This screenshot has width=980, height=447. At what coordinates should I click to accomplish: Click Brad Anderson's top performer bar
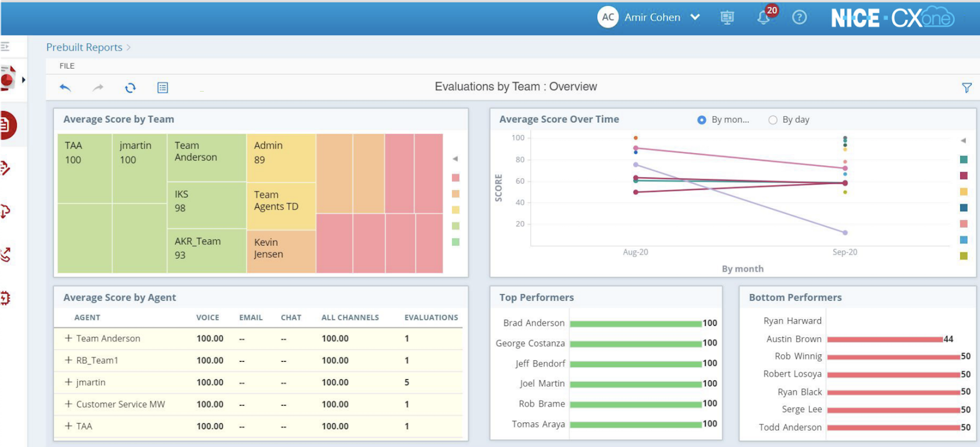636,324
